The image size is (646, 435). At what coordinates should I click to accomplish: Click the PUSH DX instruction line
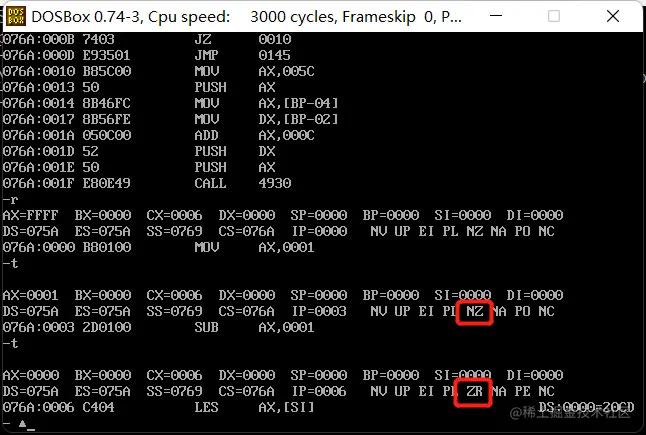(139, 152)
